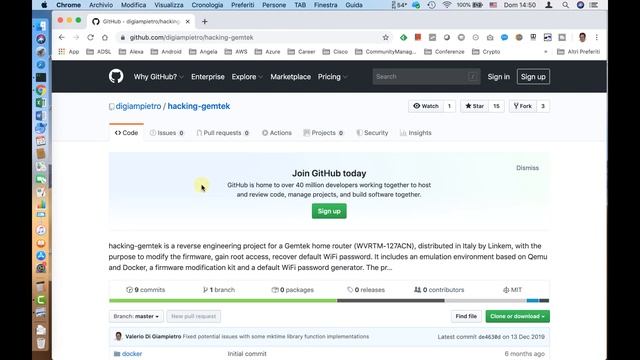This screenshot has height=360, width=640.
Task: Open the Cronologia menu in the menu bar
Action: (x=207, y=5)
